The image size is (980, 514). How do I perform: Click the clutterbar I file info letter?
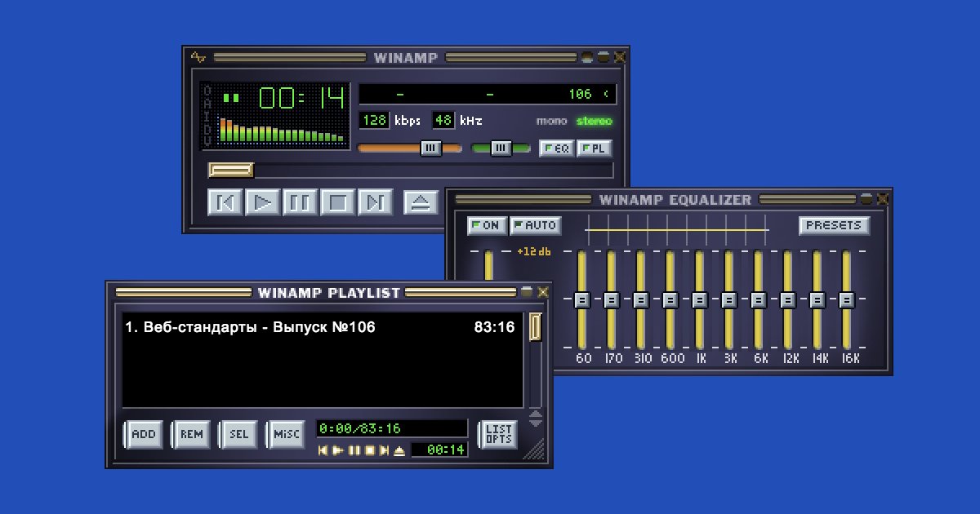coord(207,116)
